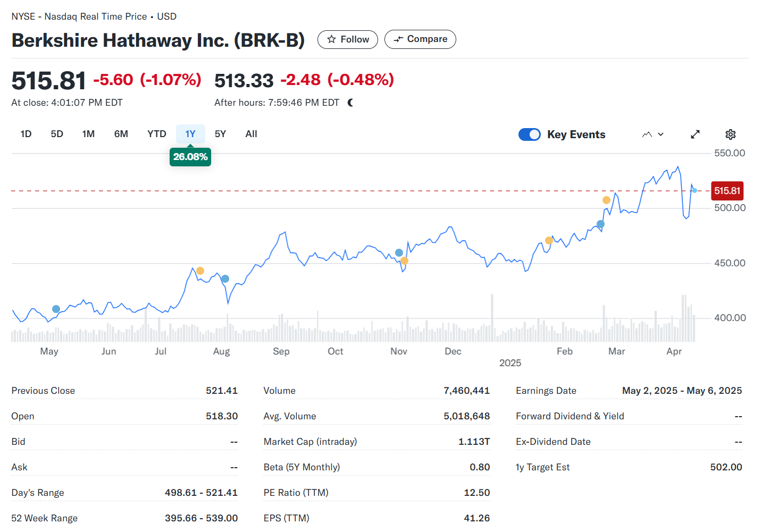Click the Market Cap value 1.113T
The width and height of the screenshot is (762, 532).
(474, 442)
